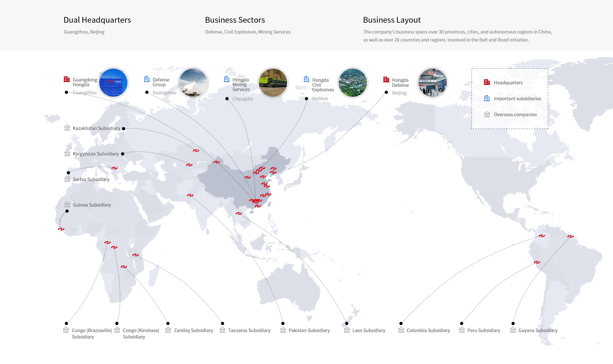Click the bank icon next to Guinea Subsidiary

pyautogui.click(x=67, y=204)
